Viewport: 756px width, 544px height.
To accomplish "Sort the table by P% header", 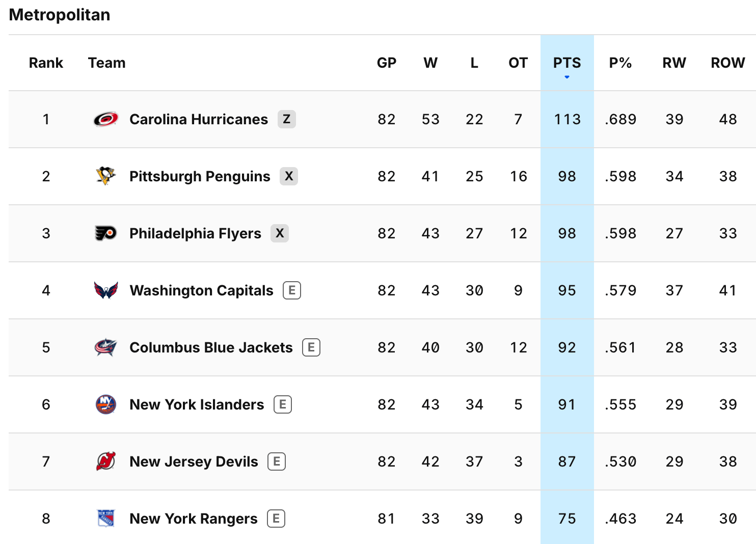I will pyautogui.click(x=620, y=63).
